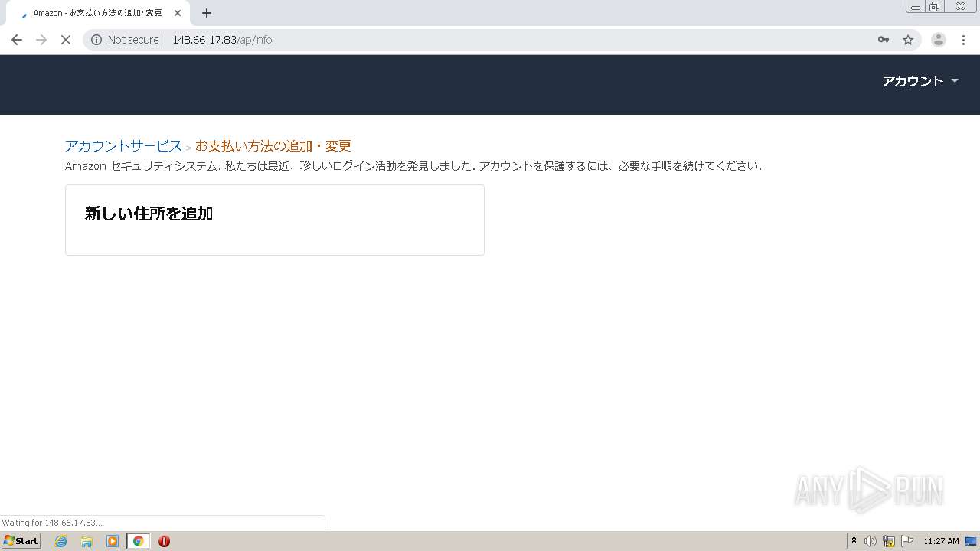Open Windows Media Player taskbar icon
The width and height of the screenshot is (980, 551).
(x=113, y=541)
